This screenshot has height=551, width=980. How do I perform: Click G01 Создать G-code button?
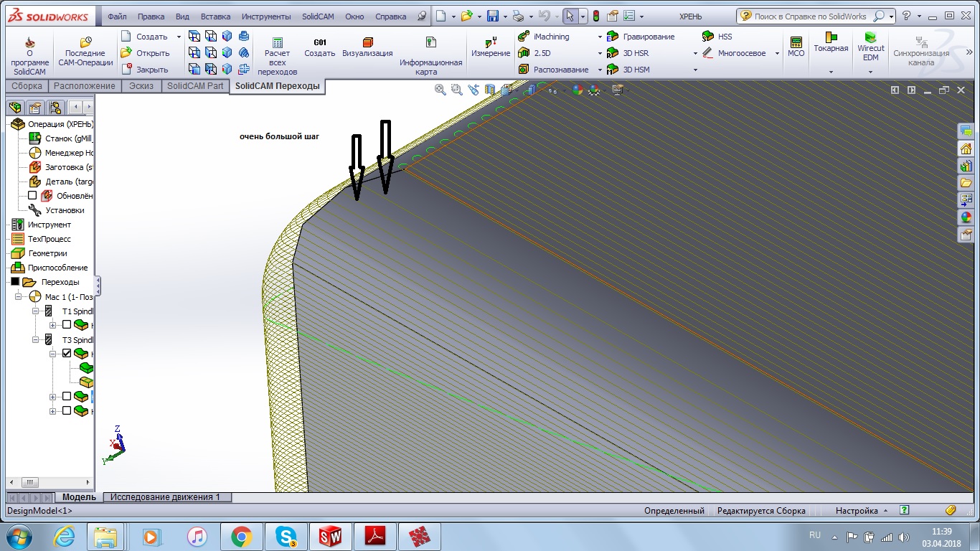pyautogui.click(x=320, y=43)
